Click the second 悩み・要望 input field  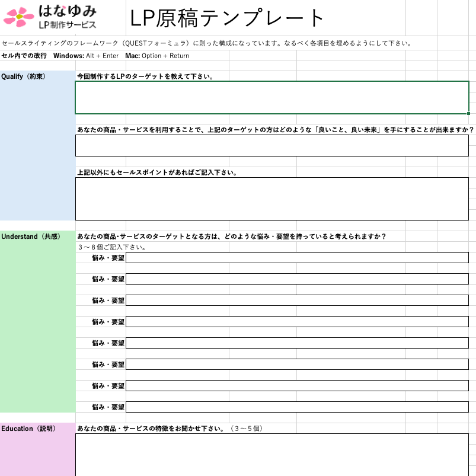click(296, 279)
